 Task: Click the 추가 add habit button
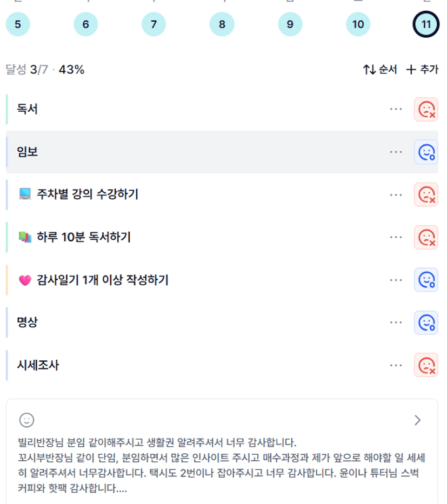coord(422,70)
